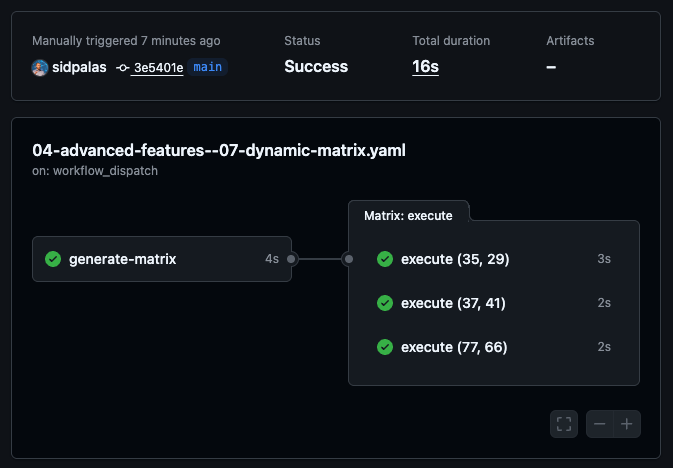Zoom in the workflow graph

click(627, 424)
